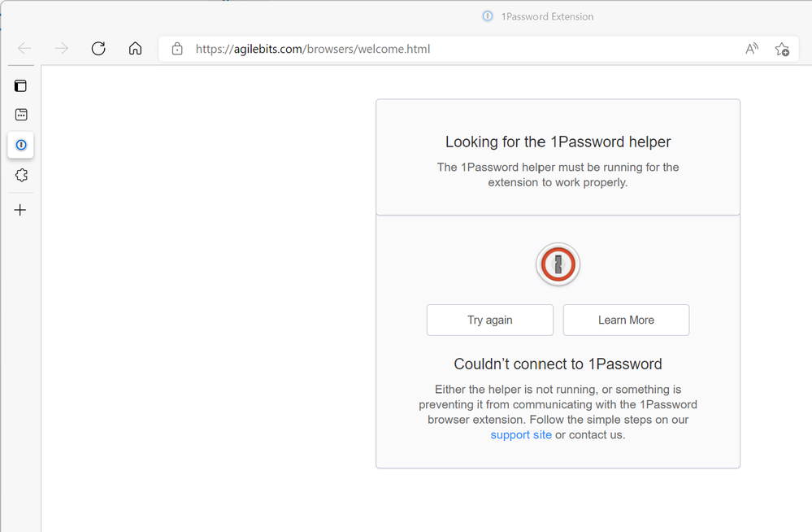Screen dimensions: 812x532
Task: Switch to the second vertical tab
Action: (21, 115)
